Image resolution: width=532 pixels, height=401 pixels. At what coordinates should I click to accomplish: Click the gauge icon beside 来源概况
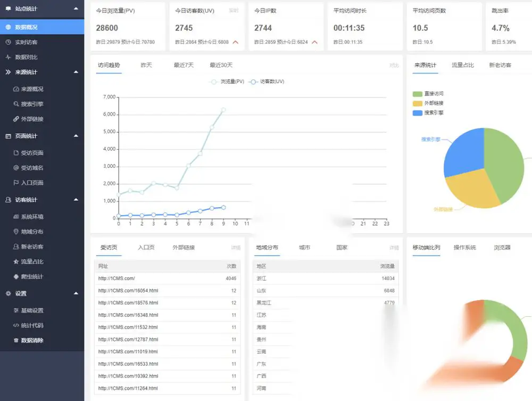tap(16, 89)
